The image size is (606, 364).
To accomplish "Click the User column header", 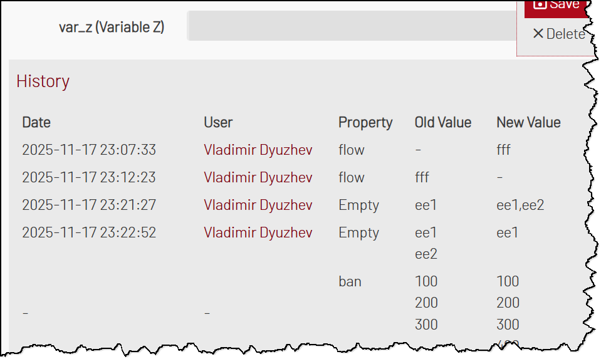I will click(218, 122).
